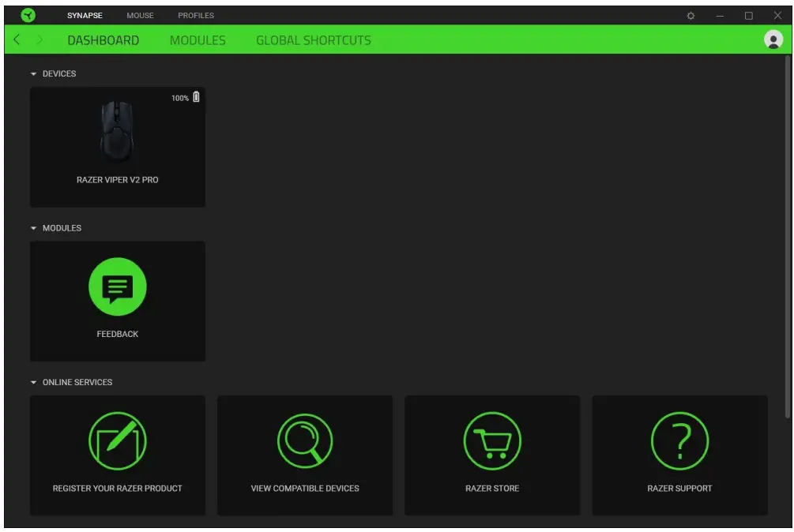Collapse the Online Services section
794x532 pixels.
coord(33,382)
